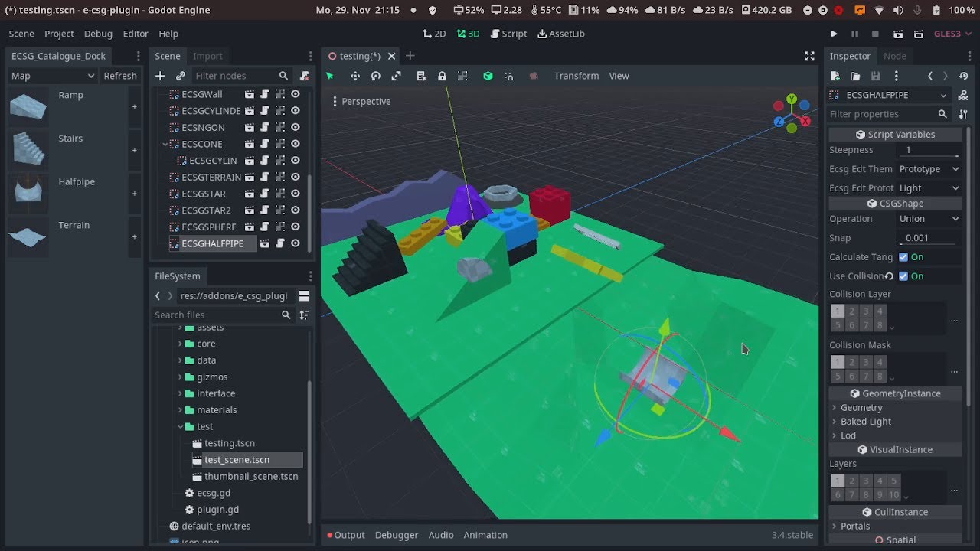Toggle the Use Snap icon in viewport toolbar
This screenshot has height=551, width=980.
(509, 76)
